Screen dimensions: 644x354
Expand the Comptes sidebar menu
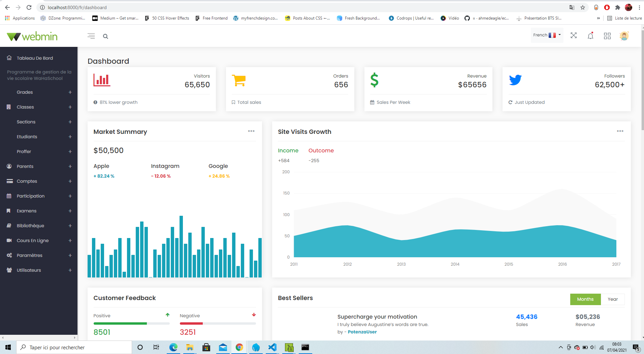point(70,181)
